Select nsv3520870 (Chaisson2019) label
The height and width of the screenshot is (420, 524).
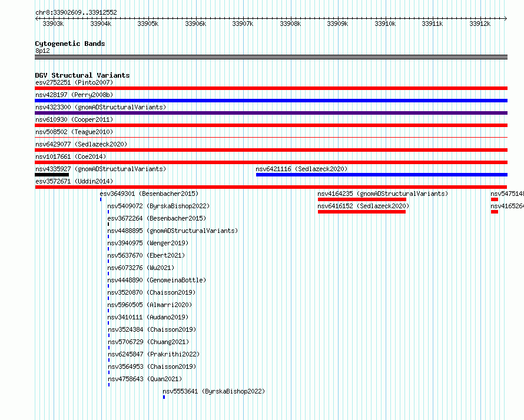pyautogui.click(x=151, y=292)
